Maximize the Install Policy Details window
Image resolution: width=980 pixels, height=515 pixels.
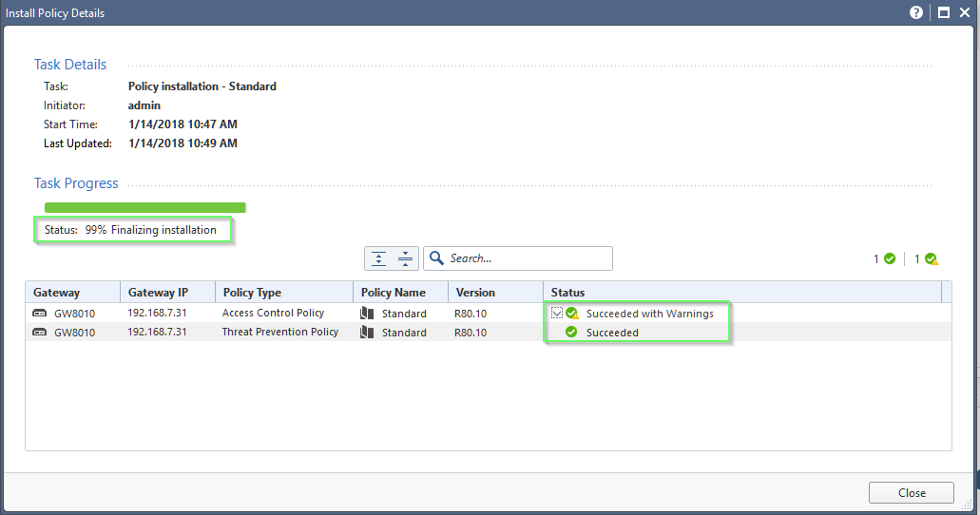(944, 12)
